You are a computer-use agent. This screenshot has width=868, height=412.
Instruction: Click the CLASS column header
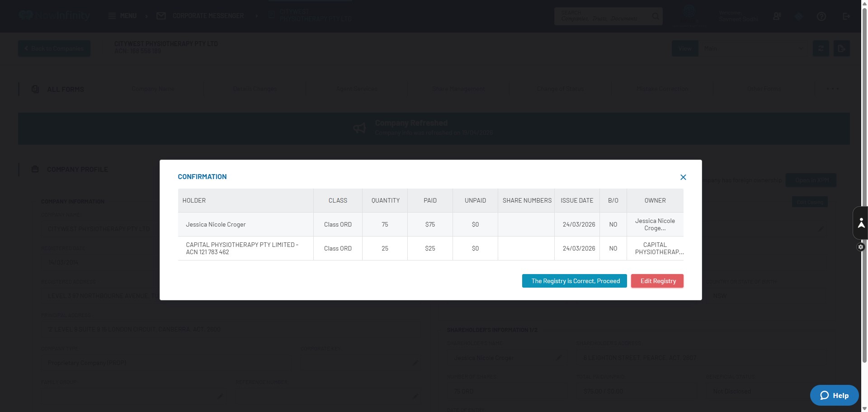tap(338, 200)
